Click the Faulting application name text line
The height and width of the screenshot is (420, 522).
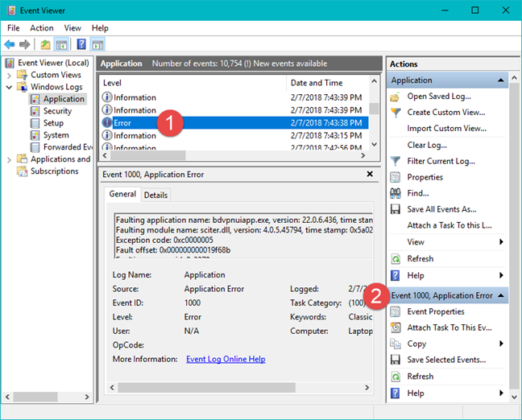point(244,220)
